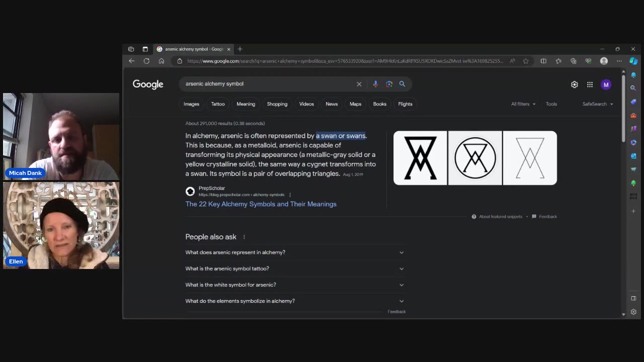Search by image with Lens icon
644x362 pixels.
click(389, 84)
